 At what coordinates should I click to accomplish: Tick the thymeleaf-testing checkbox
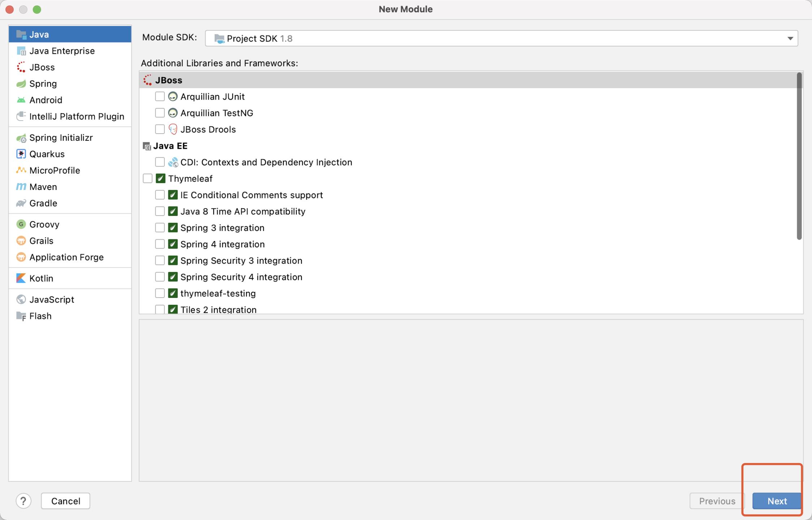point(160,293)
